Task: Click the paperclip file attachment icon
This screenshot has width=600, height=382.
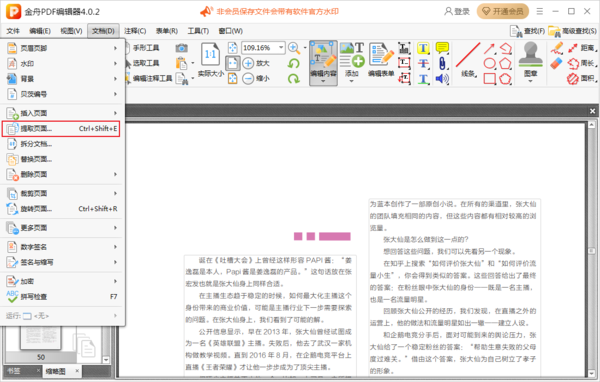Action: (x=442, y=63)
